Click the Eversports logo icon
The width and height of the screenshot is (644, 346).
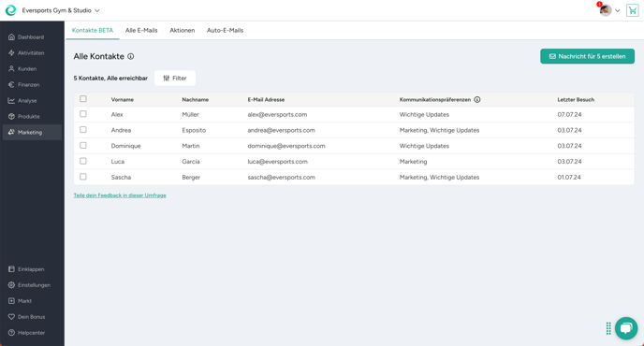point(10,10)
